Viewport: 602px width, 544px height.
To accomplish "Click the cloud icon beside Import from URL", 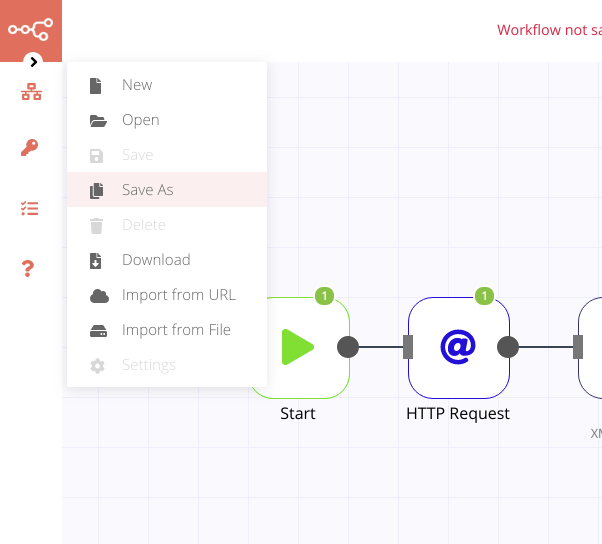I will point(98,296).
